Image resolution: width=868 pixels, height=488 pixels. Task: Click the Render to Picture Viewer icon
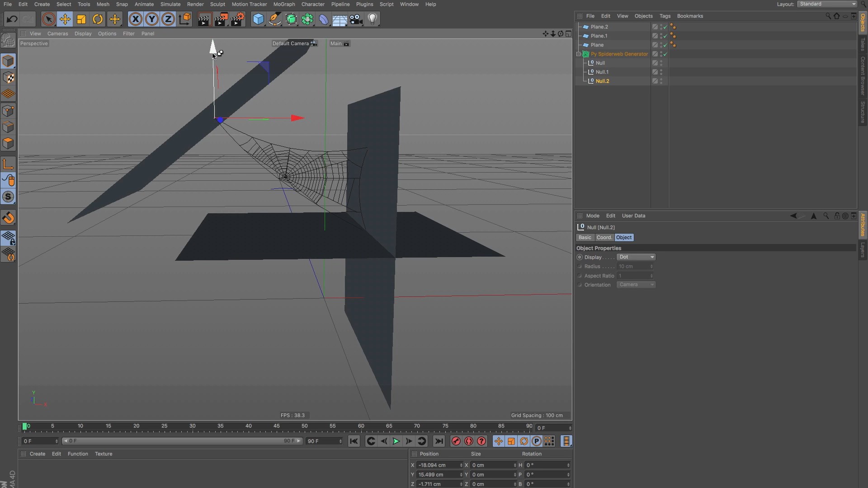coord(221,19)
